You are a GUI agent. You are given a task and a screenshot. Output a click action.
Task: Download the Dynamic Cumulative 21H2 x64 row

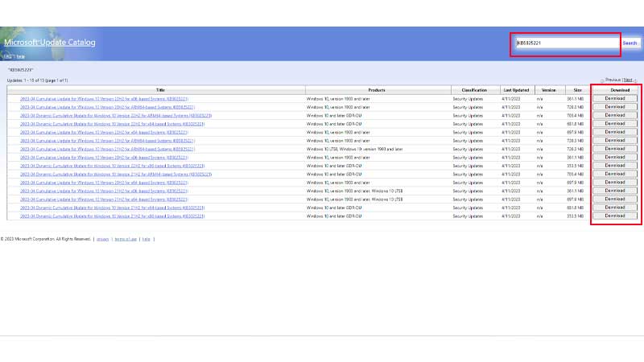[615, 208]
